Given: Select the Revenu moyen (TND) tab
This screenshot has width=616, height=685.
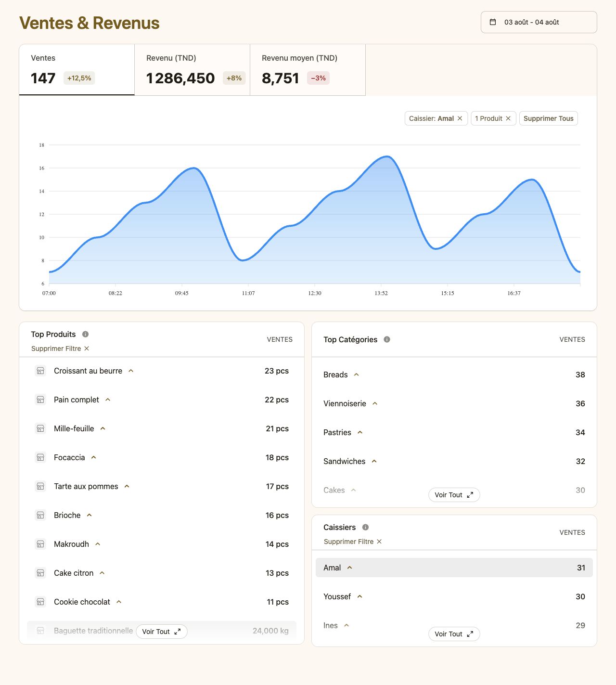Looking at the screenshot, I should (308, 70).
